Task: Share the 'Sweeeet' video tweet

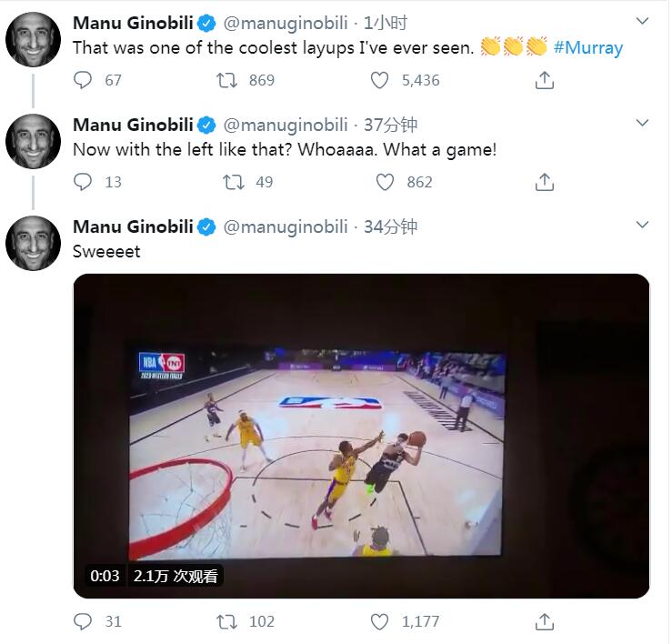Action: pos(545,621)
